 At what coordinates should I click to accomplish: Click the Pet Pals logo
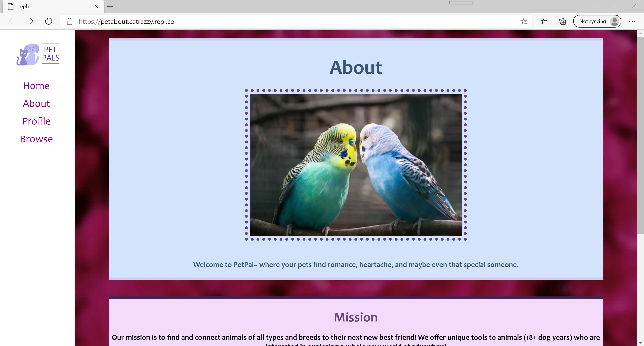pos(38,54)
